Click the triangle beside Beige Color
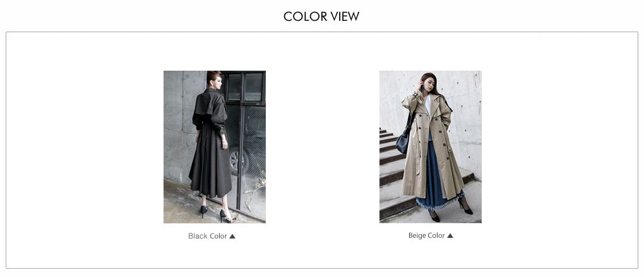 (450, 235)
